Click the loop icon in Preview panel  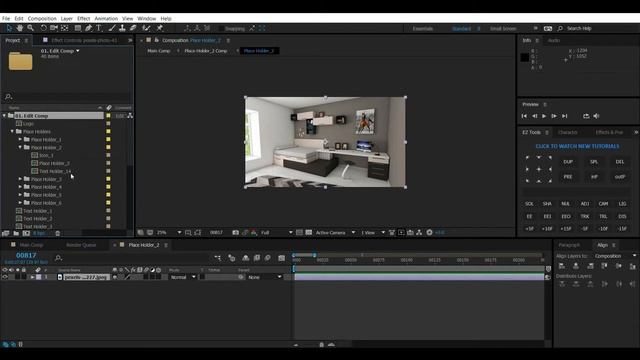[586, 116]
